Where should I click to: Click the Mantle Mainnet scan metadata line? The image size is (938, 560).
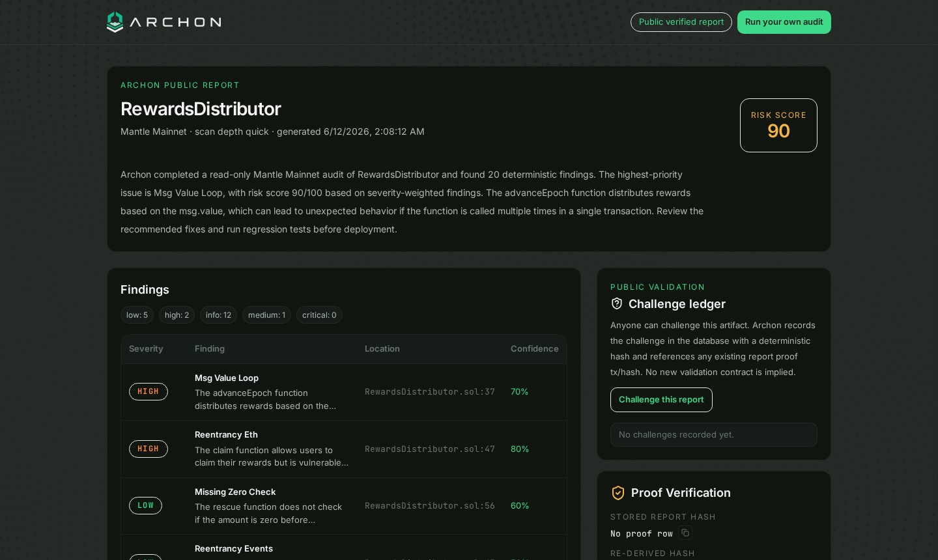(272, 132)
